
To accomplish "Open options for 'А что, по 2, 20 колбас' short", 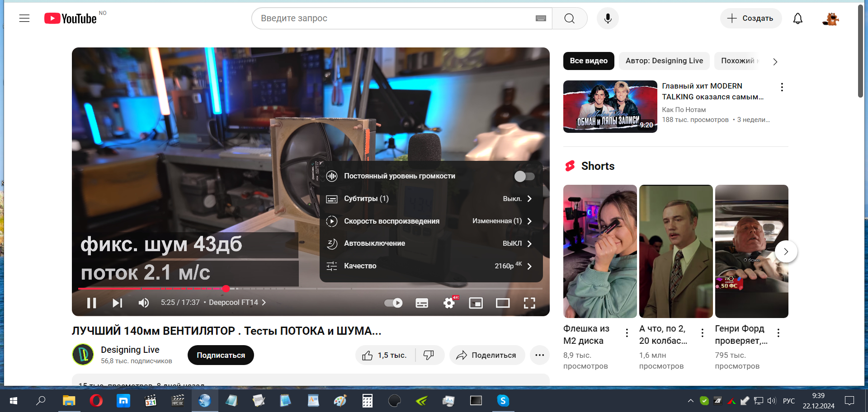I will click(x=702, y=333).
